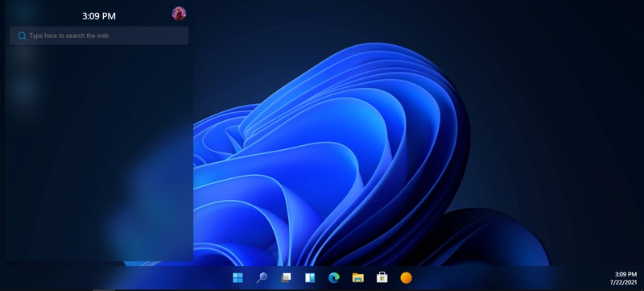Focus the 'Type here to search the web' field
Screen dimensions: 644x291
pos(99,35)
